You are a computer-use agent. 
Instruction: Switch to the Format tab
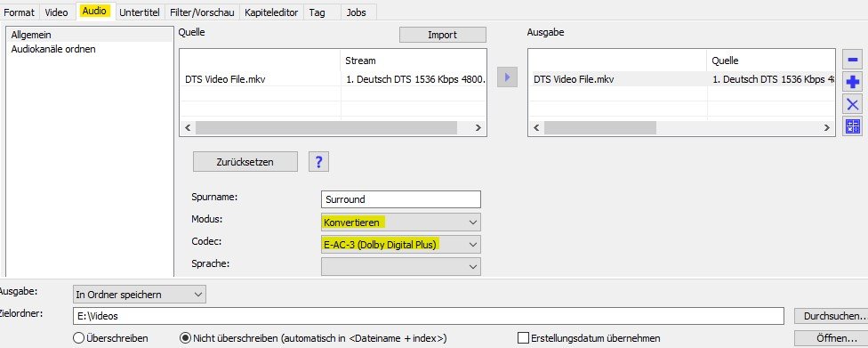pyautogui.click(x=20, y=12)
